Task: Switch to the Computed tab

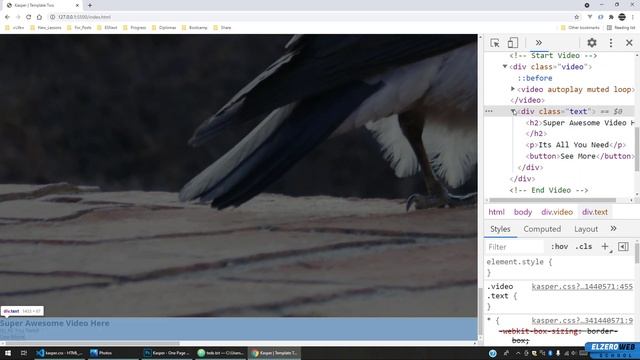Action: click(x=542, y=229)
